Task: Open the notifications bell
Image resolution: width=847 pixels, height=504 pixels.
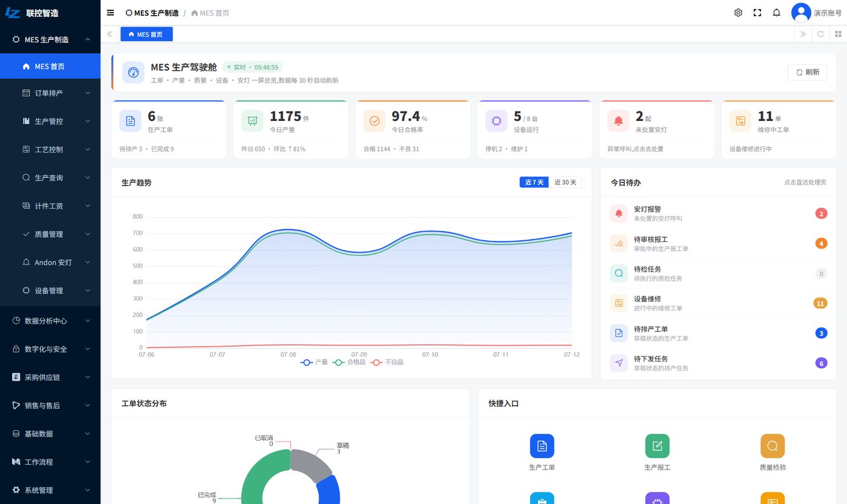Action: (777, 13)
